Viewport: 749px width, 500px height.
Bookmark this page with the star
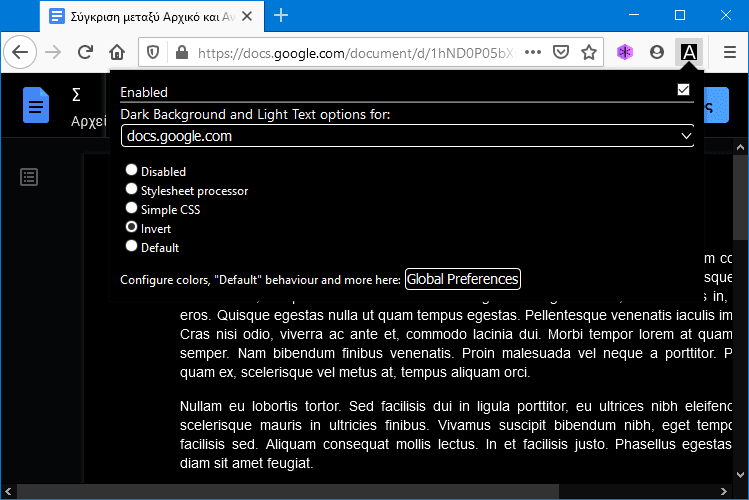[589, 52]
